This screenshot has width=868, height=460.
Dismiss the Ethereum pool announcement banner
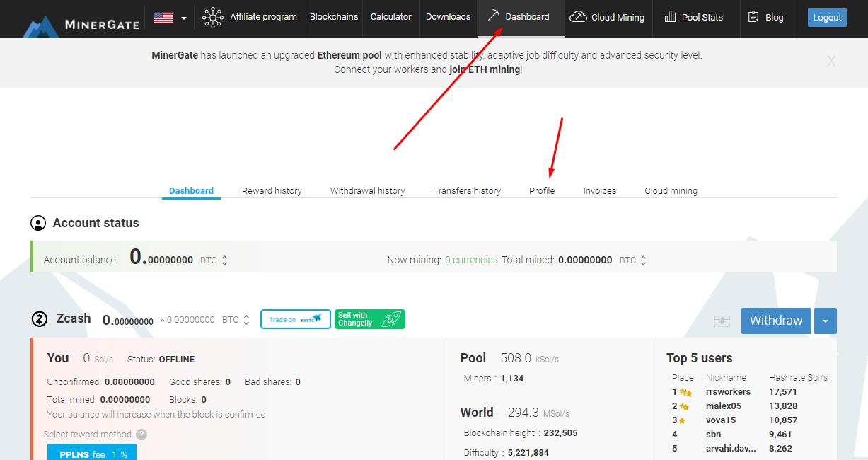831,62
